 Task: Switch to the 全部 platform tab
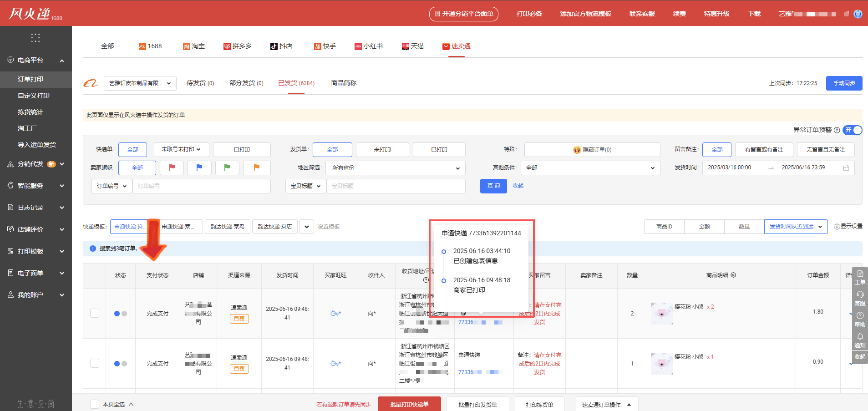pyautogui.click(x=107, y=46)
